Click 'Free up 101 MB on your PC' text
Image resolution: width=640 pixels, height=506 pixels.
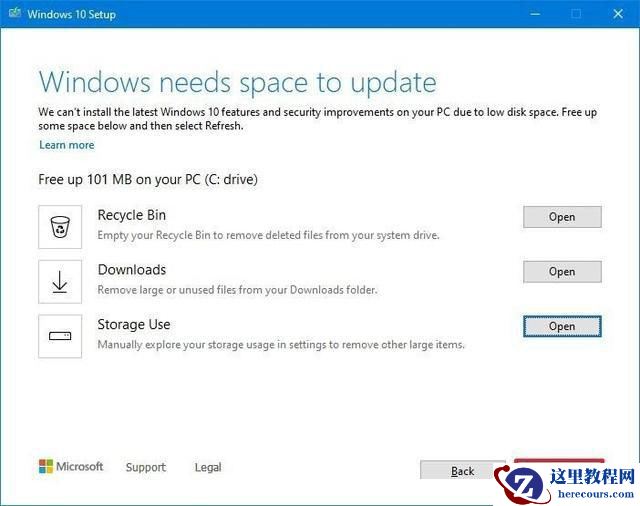[148, 180]
